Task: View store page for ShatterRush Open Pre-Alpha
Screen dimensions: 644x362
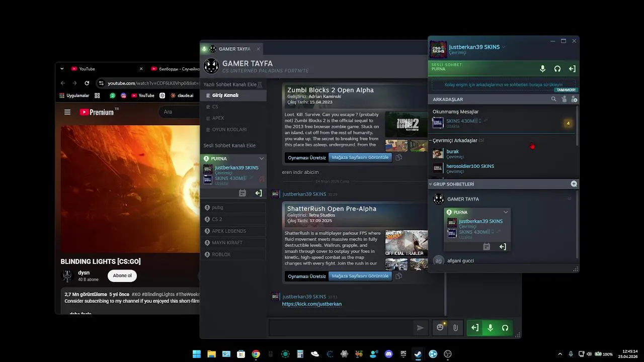Action: pos(360,276)
